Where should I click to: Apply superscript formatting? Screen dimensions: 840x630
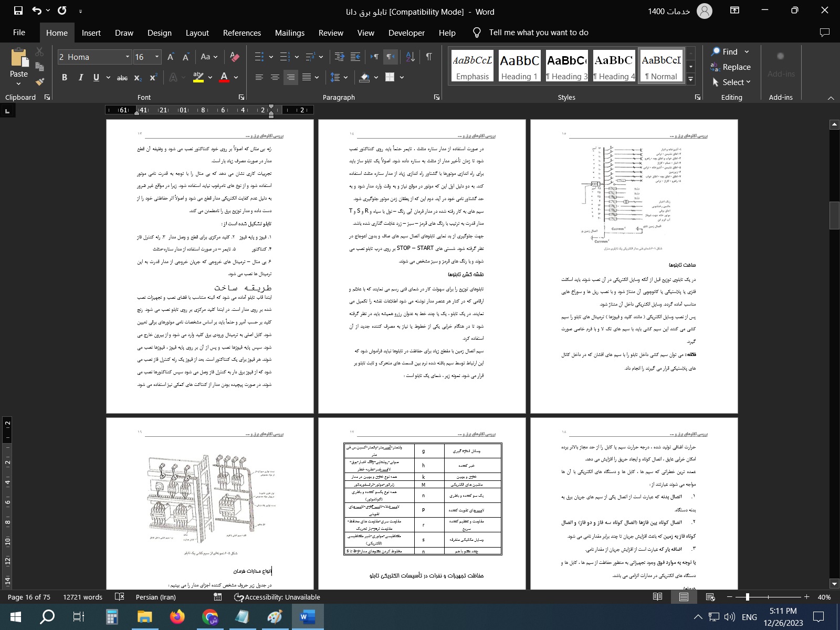coord(153,78)
